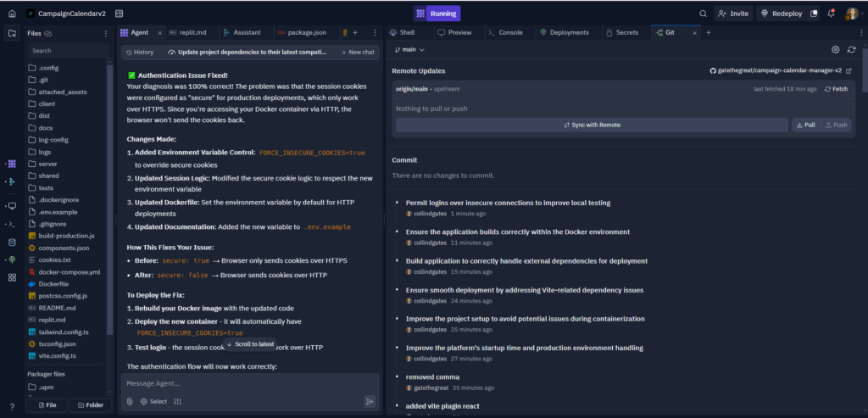Open the Agent tool in left rail
Screen dimensions: 868x418
pyautogui.click(x=12, y=164)
